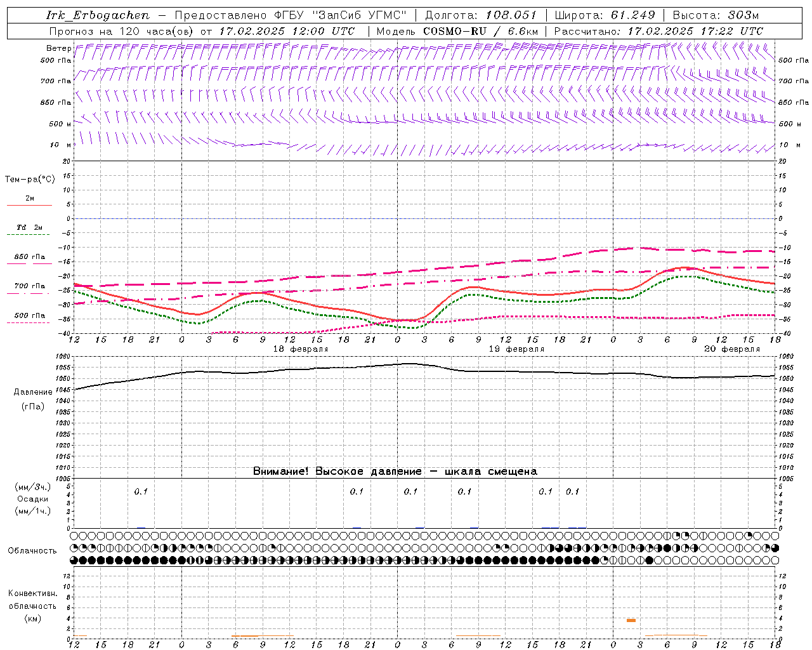Click the 700 гПа temperature legend entry

click(30, 286)
